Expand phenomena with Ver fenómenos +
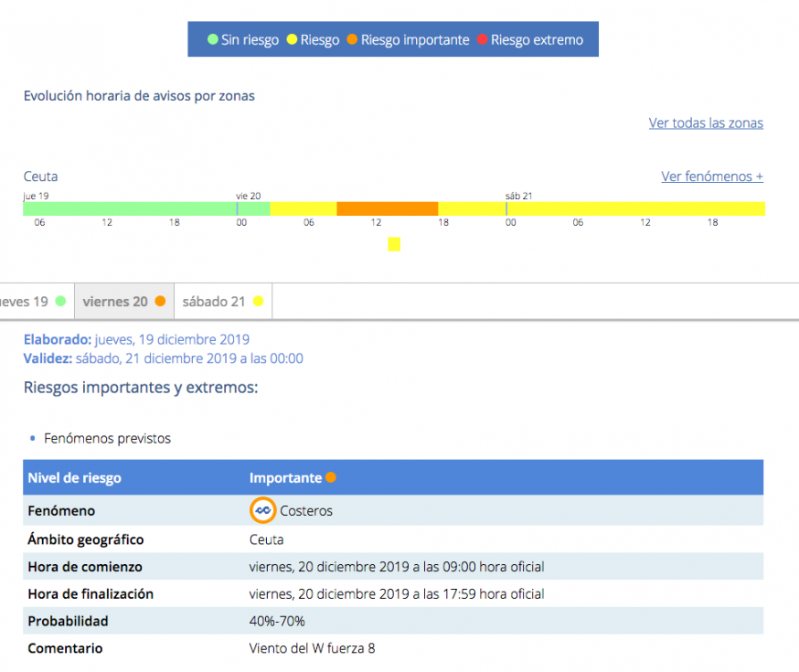 pos(711,176)
